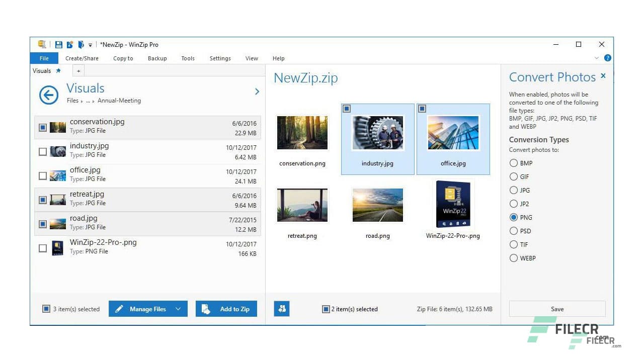
Task: Expand the Visuals breadcrumb chevron
Action: [257, 92]
